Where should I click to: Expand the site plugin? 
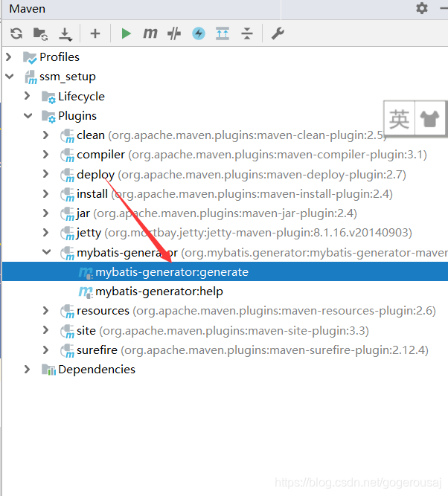point(46,330)
